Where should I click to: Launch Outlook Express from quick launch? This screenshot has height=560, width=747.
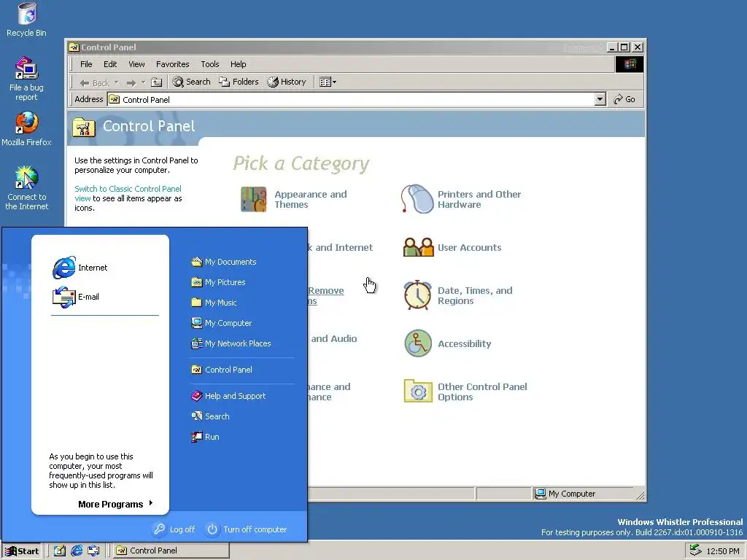93,551
